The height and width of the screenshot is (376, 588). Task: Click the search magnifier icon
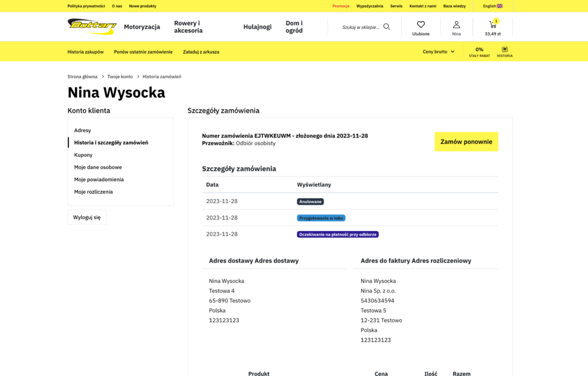(386, 26)
